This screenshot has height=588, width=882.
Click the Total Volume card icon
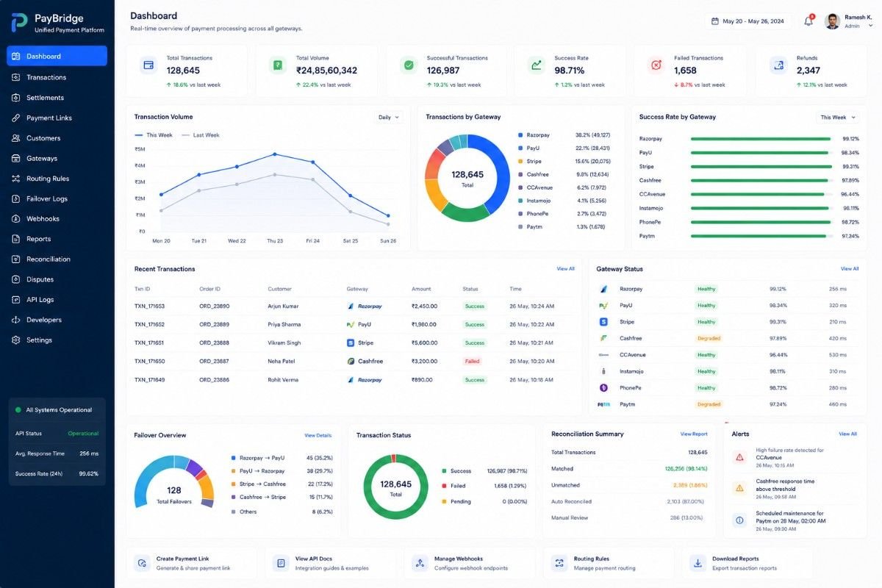pos(278,65)
